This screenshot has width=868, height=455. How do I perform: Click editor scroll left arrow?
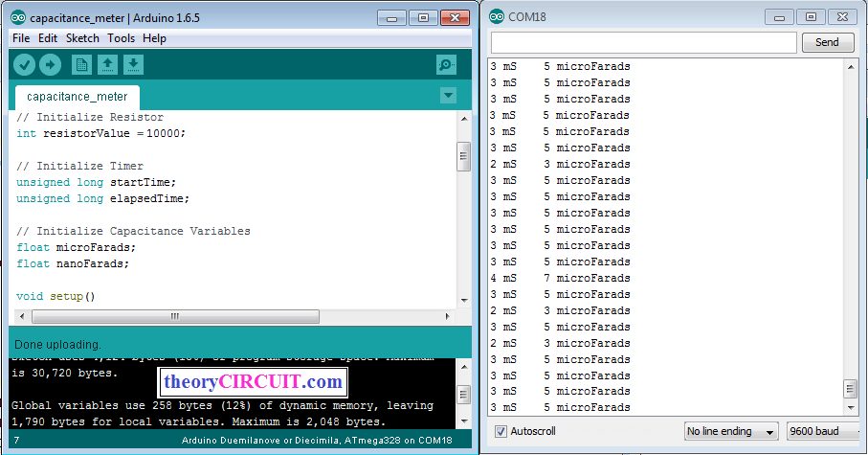pos(22,316)
